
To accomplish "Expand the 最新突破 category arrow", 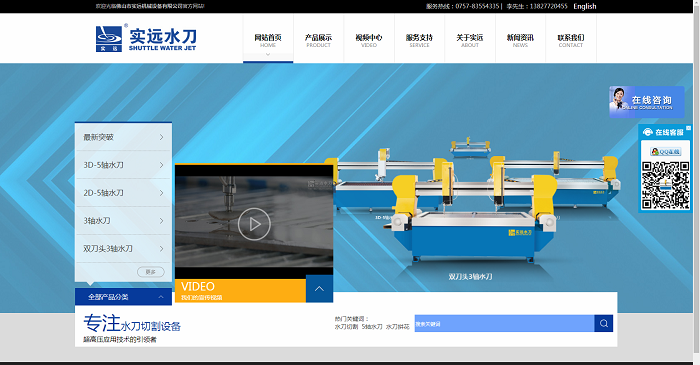I will (162, 137).
